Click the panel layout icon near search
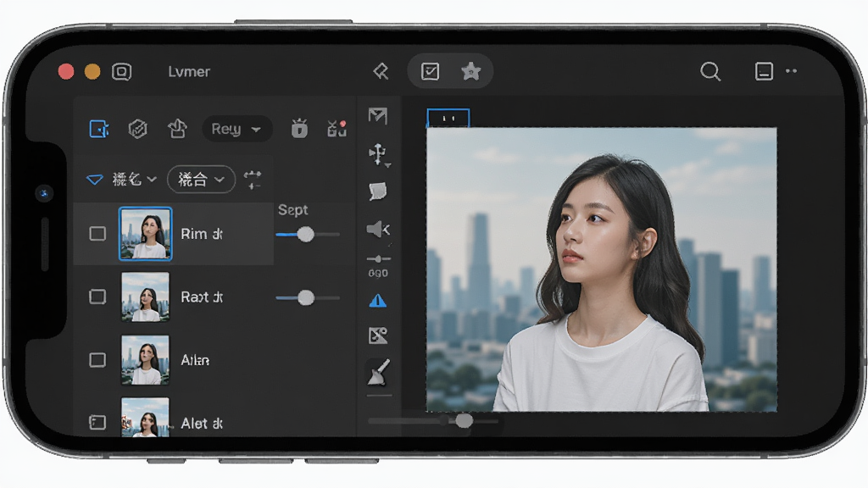This screenshot has width=868, height=488. [764, 71]
